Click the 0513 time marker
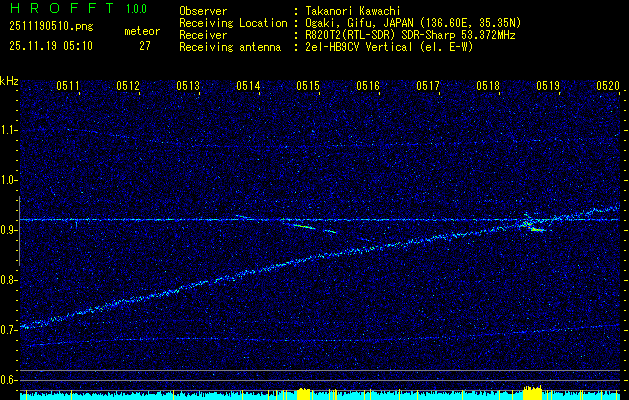This screenshot has width=629, height=400. (x=188, y=87)
